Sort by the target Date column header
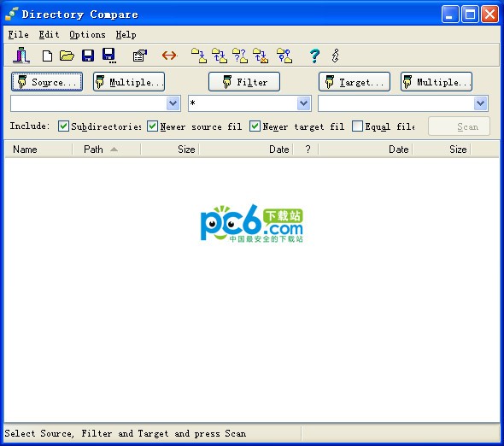Viewport: 504px width, 446px height. click(366, 150)
